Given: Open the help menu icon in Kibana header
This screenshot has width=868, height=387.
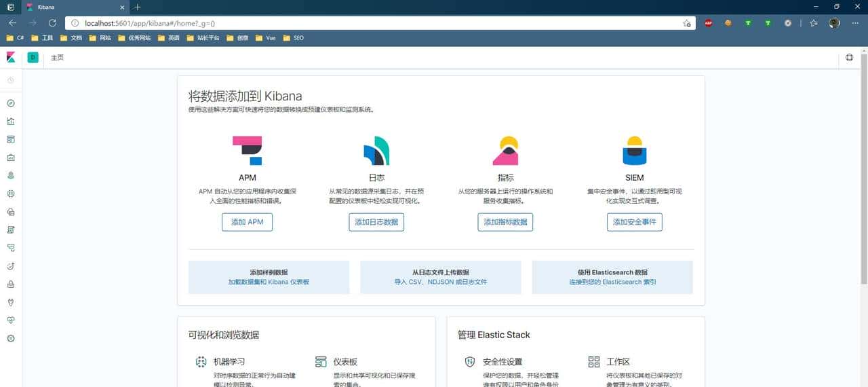Looking at the screenshot, I should click(x=850, y=58).
